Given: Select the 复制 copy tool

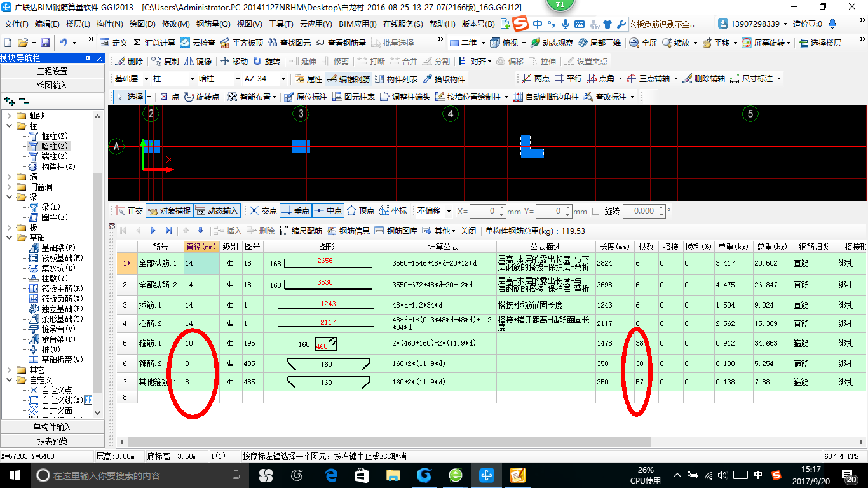Looking at the screenshot, I should [x=165, y=61].
